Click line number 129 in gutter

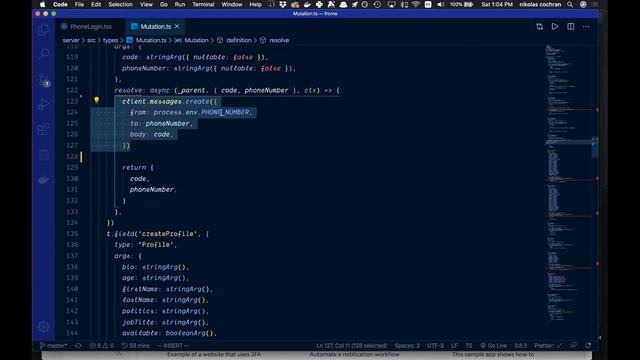click(x=72, y=167)
